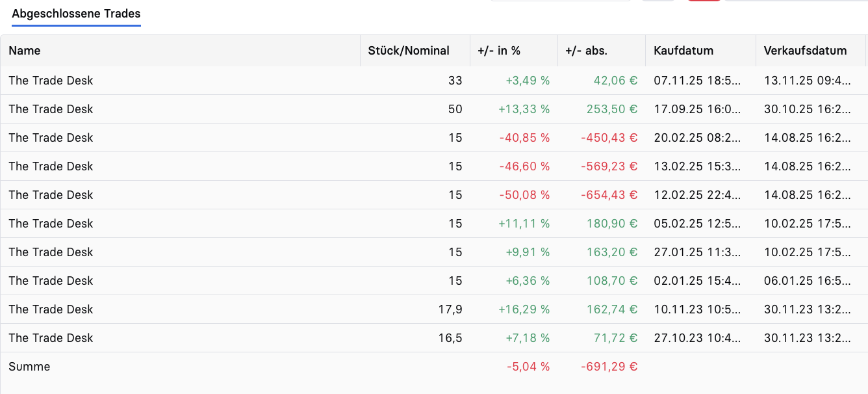Screen dimensions: 868x394
Task: Click the -46,60 % loss value
Action: tap(525, 166)
